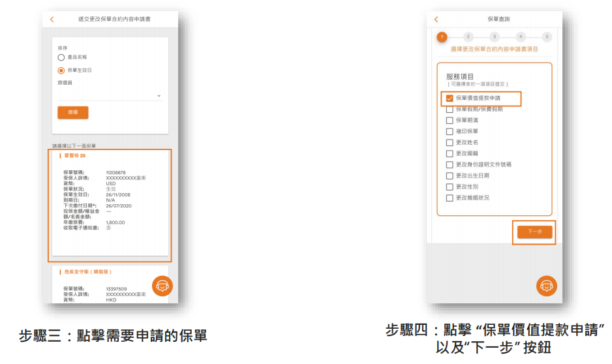Tick the 複印保單 checkbox
Screen dimensions: 612x364
coord(450,131)
